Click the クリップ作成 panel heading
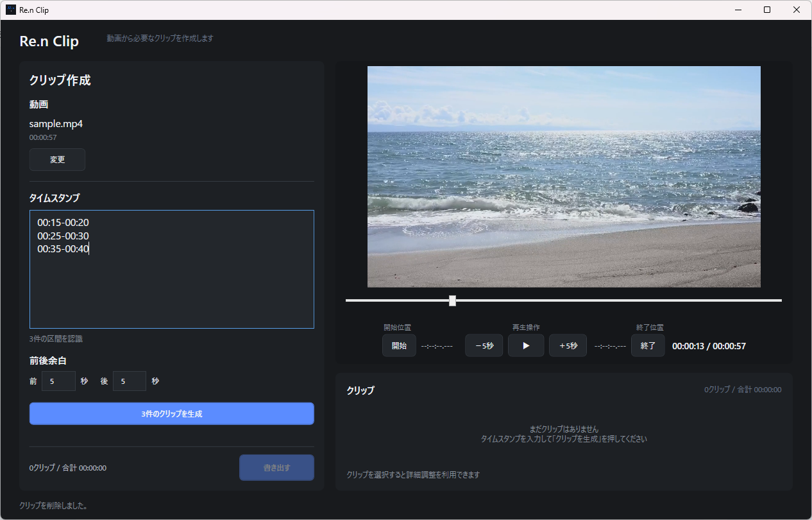Viewport: 812px width, 520px height. coord(60,80)
